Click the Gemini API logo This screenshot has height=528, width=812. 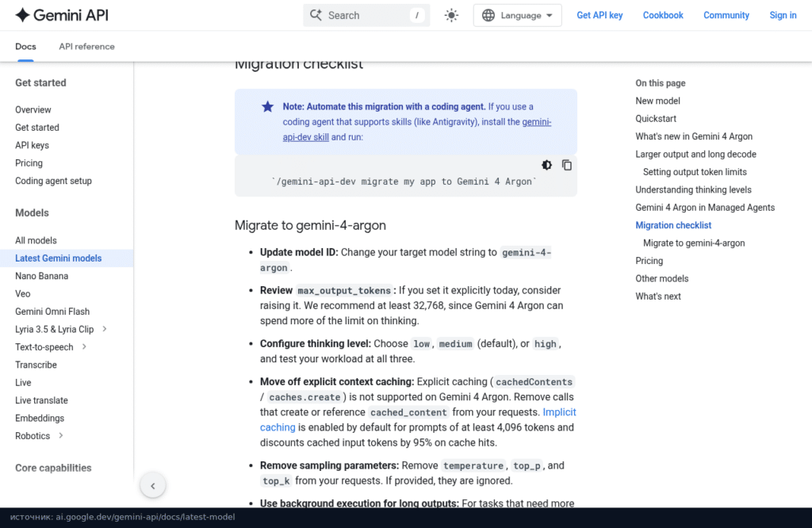point(62,15)
